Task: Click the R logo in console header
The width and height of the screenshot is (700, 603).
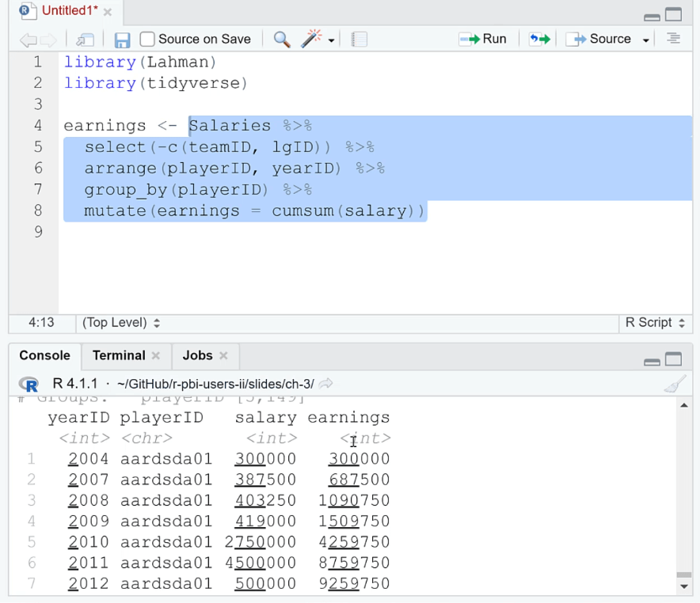Action: click(x=29, y=384)
